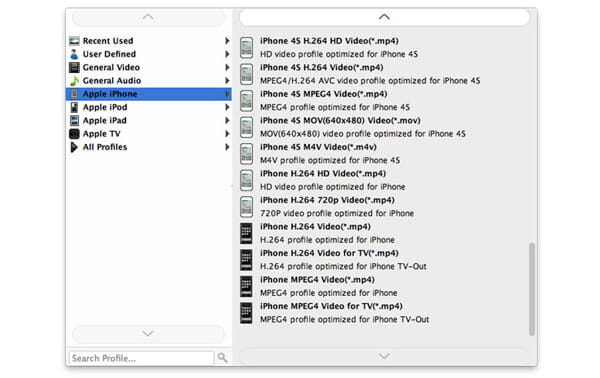Click the All Profiles play icon
The height and width of the screenshot is (378, 600).
coord(74,147)
